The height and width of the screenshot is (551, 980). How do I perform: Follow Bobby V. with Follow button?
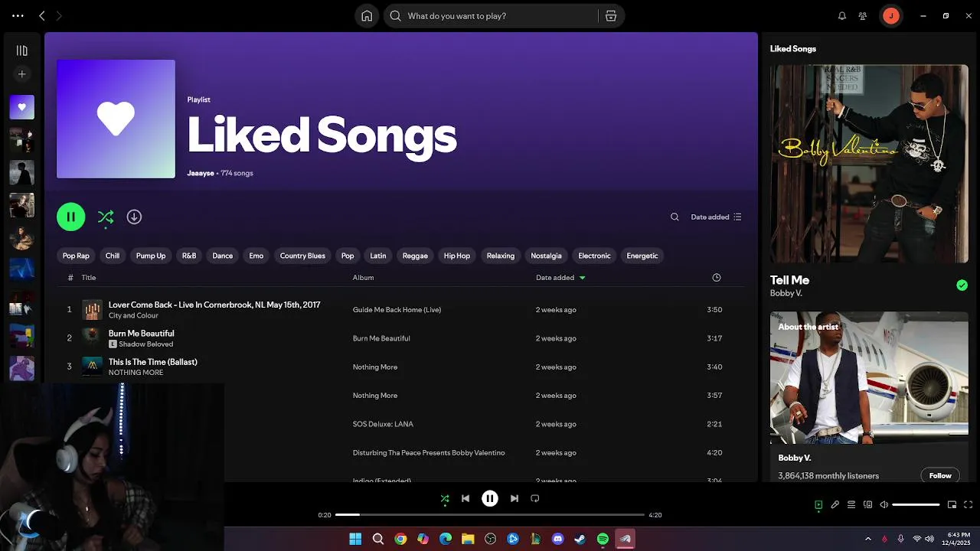tap(940, 475)
